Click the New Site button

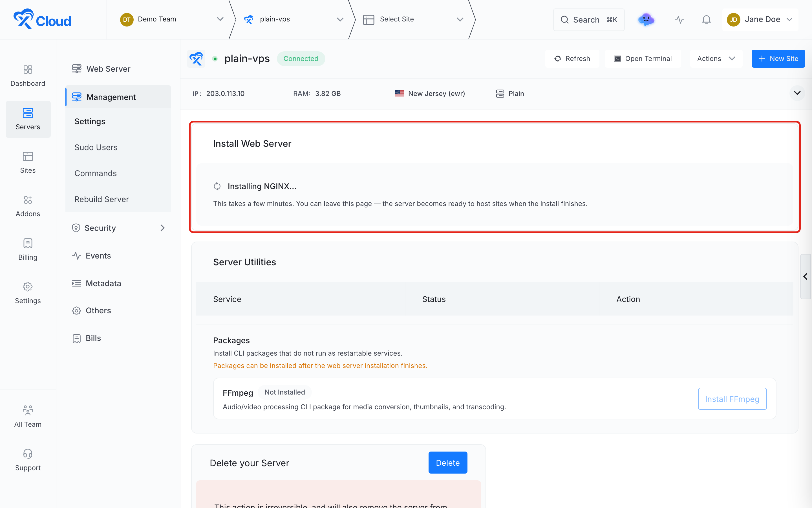coord(778,58)
